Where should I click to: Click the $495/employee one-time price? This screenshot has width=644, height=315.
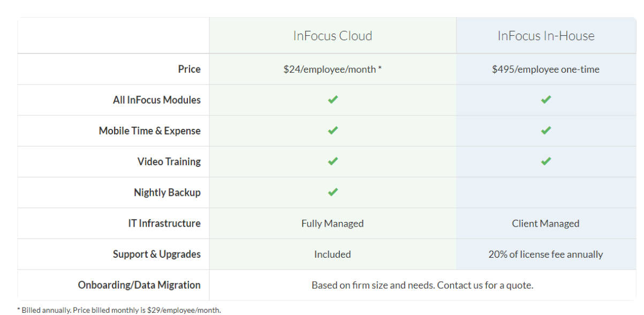click(545, 69)
